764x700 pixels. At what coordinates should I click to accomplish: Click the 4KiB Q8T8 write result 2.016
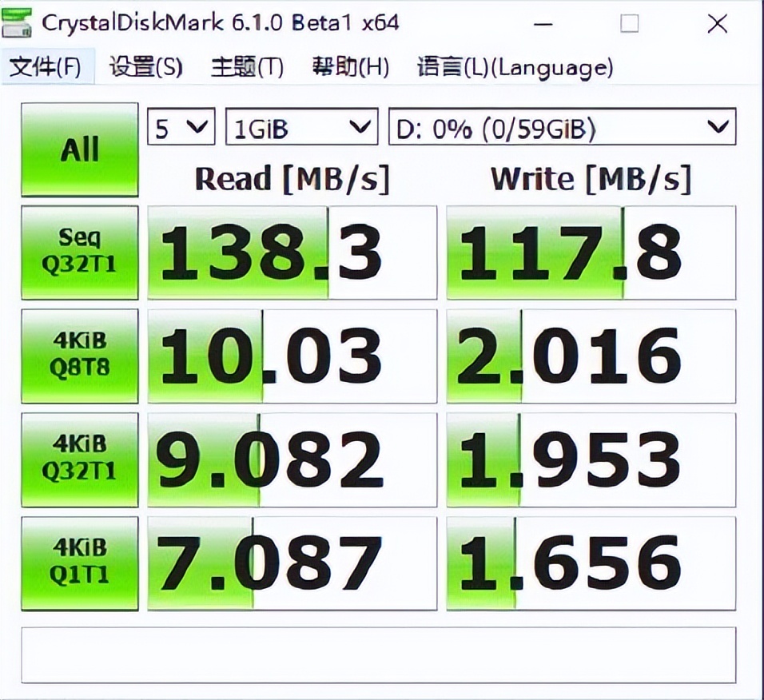tap(591, 356)
